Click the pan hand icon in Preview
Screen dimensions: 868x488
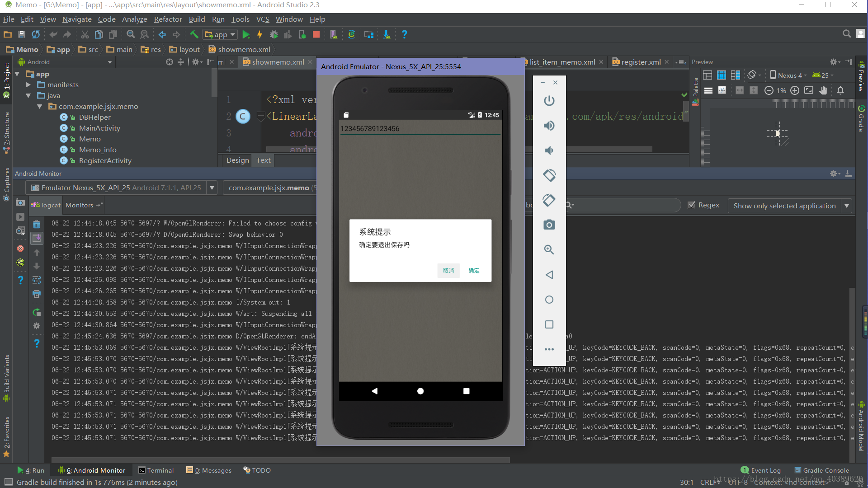(823, 90)
